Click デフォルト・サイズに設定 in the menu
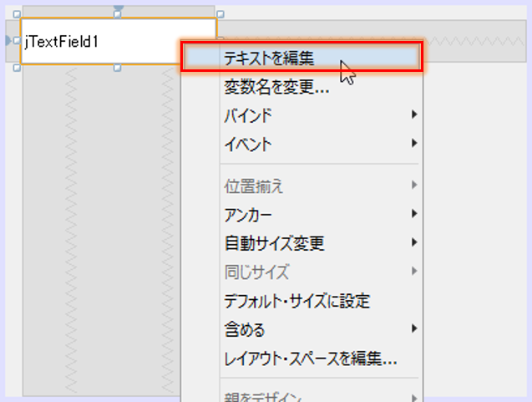The image size is (532, 402). (296, 301)
